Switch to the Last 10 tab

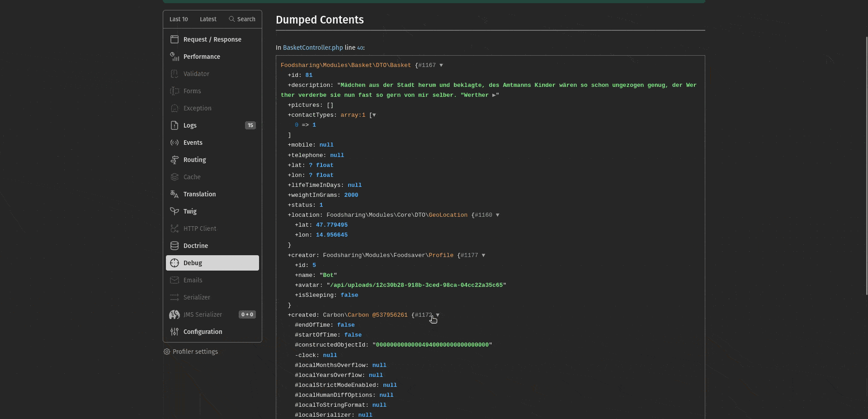pos(179,19)
